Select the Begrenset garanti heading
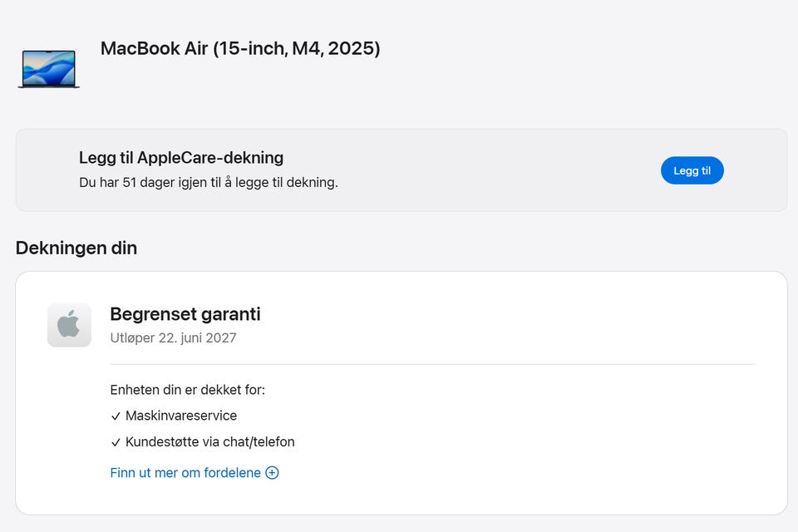This screenshot has height=532, width=798. click(x=185, y=314)
